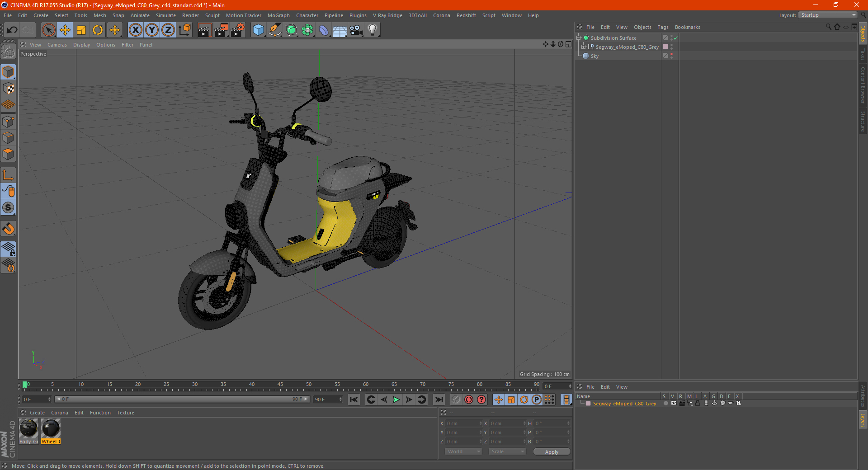Click the timeline preview range slider
The image size is (868, 470).
click(x=182, y=399)
